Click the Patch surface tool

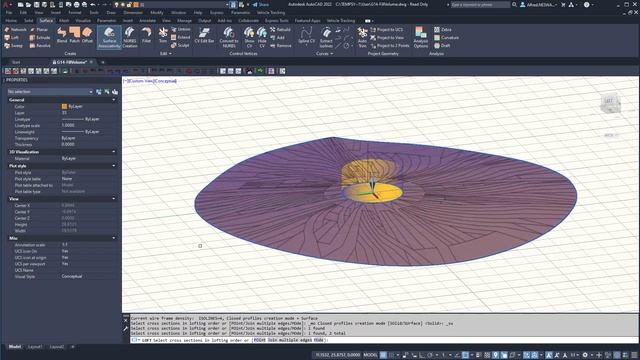[75, 35]
